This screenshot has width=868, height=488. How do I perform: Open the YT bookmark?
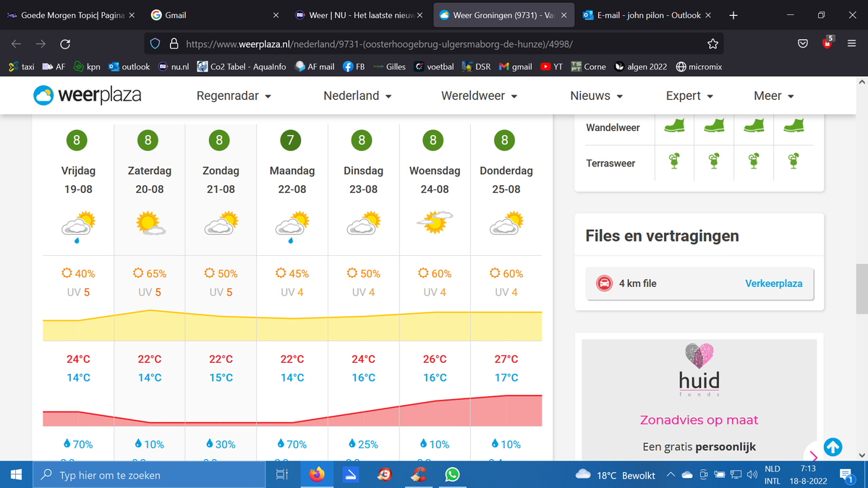552,67
